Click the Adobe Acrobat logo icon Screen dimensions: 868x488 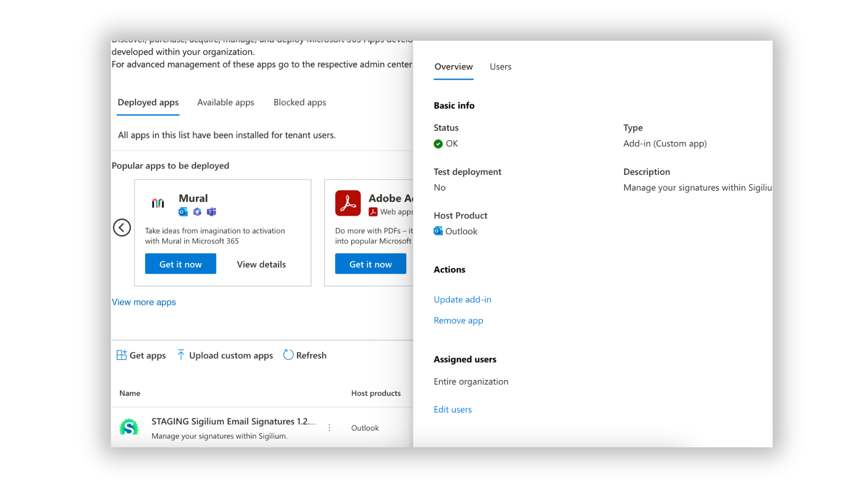(x=348, y=203)
